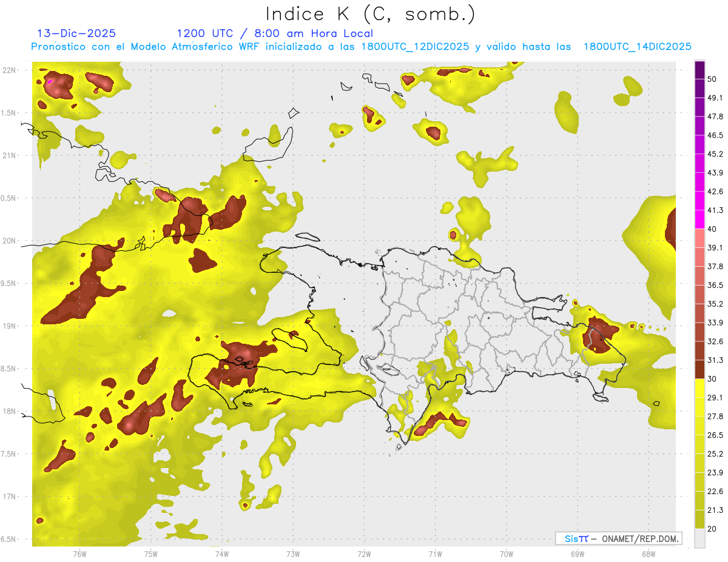Click the color scale value "42.6"
Viewport: 728px width, 562px height.
[715, 192]
